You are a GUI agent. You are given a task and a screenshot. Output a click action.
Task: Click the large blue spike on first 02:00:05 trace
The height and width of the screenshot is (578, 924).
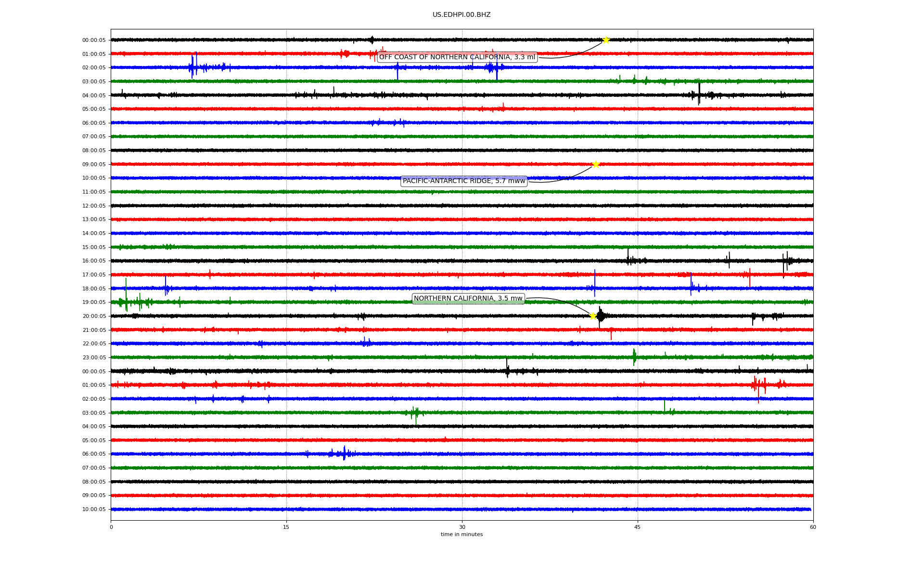[x=192, y=67]
